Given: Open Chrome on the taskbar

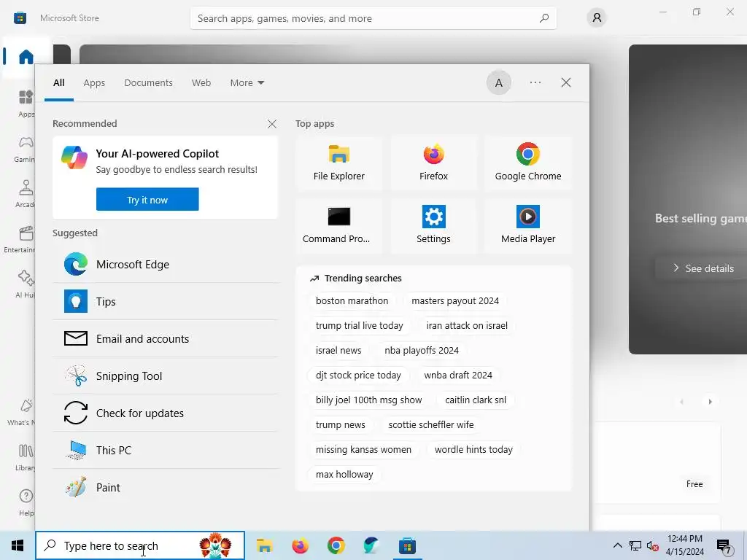Looking at the screenshot, I should [336, 545].
